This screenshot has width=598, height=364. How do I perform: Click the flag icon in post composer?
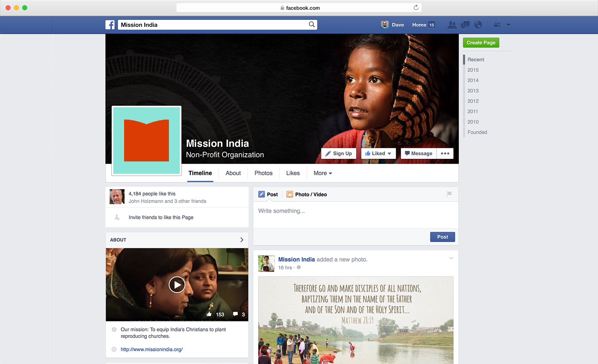[449, 194]
